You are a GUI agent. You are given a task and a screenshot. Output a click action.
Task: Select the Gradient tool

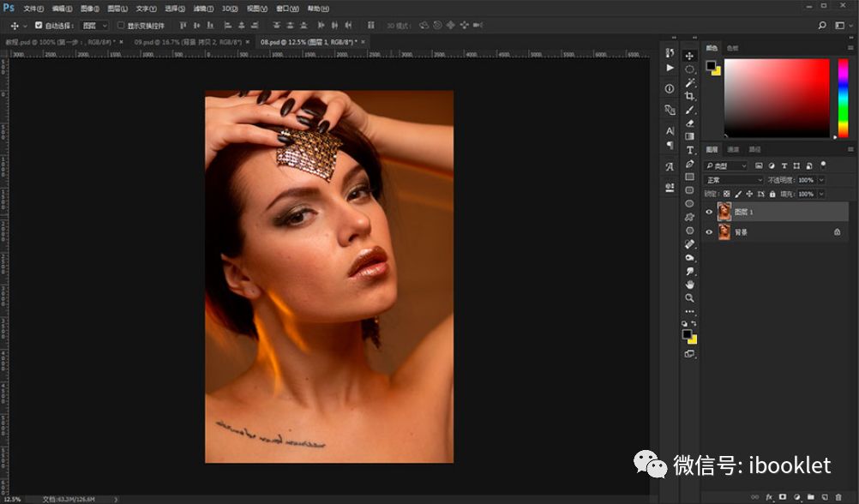pos(690,136)
